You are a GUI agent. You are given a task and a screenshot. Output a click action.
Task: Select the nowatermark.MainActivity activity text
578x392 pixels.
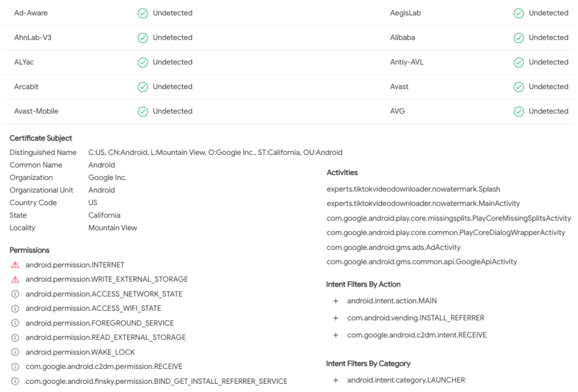coord(423,203)
